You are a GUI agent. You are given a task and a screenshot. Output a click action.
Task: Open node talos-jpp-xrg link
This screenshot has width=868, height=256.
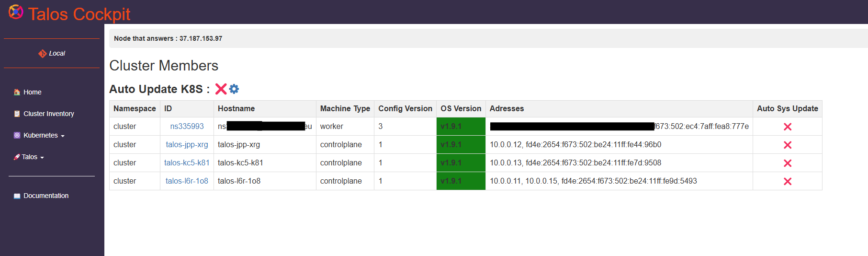tap(187, 144)
